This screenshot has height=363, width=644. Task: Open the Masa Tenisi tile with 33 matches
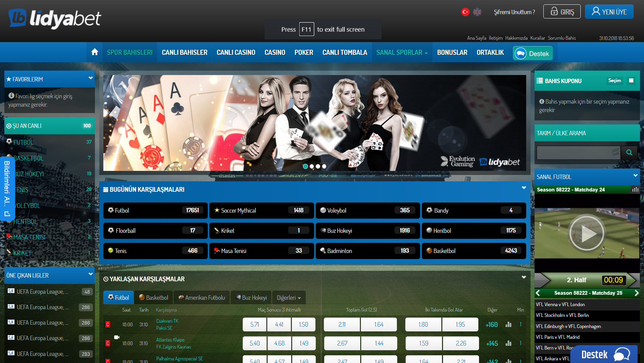tap(262, 251)
